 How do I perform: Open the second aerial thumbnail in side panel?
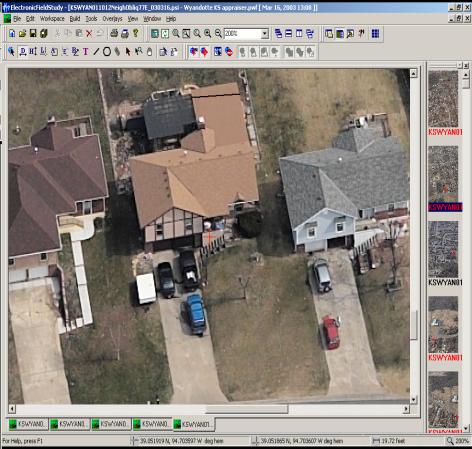point(443,174)
